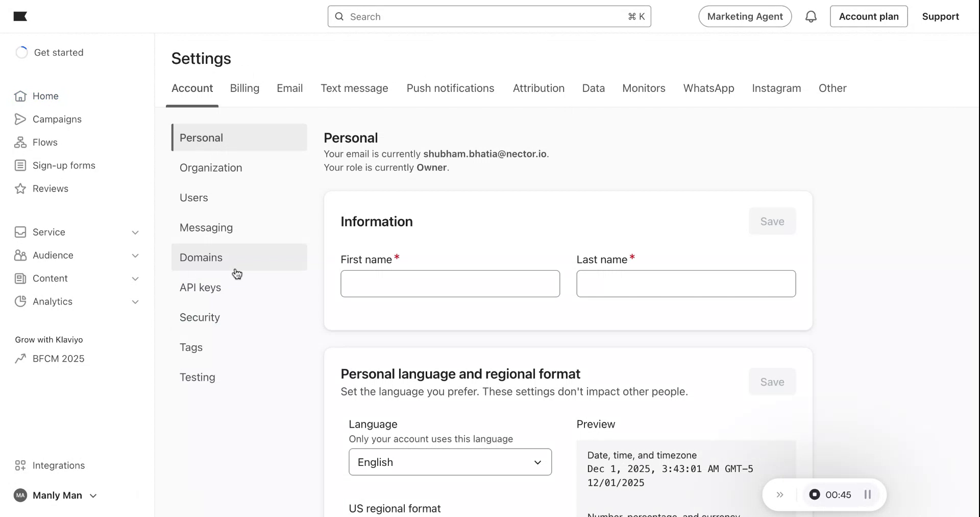
Task: Open the WhatsApp settings tab
Action: (708, 88)
